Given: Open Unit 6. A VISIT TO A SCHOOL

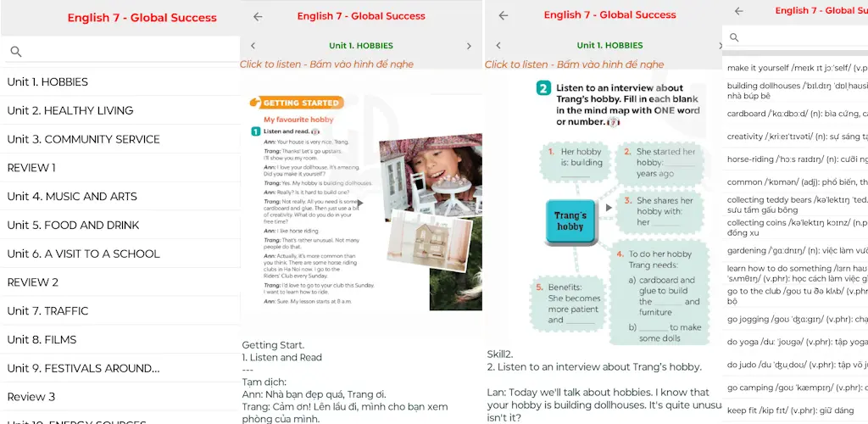Looking at the screenshot, I should [120, 254].
